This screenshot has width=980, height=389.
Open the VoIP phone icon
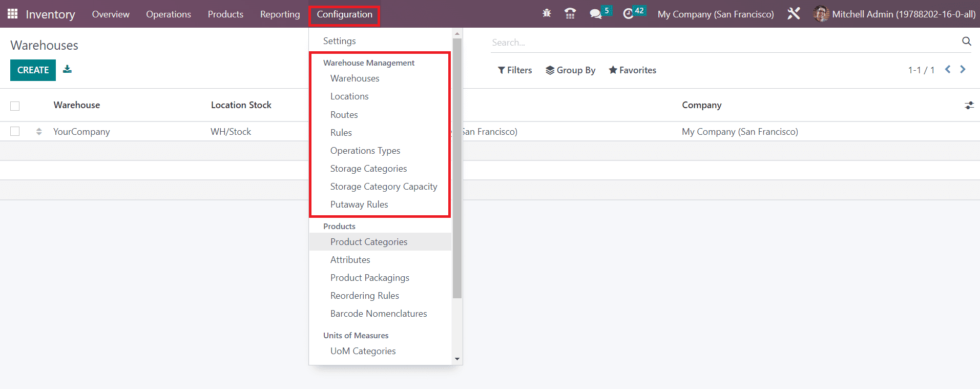tap(570, 14)
